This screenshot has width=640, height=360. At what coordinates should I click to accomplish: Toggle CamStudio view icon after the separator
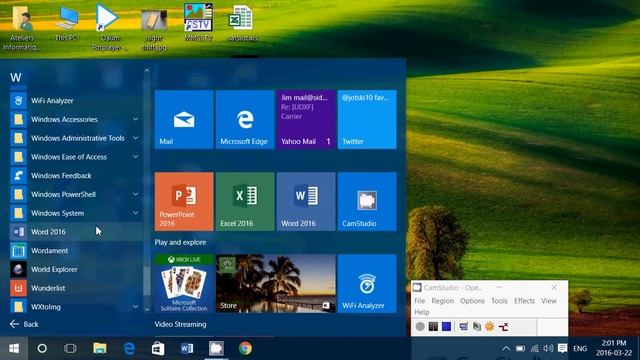(463, 327)
